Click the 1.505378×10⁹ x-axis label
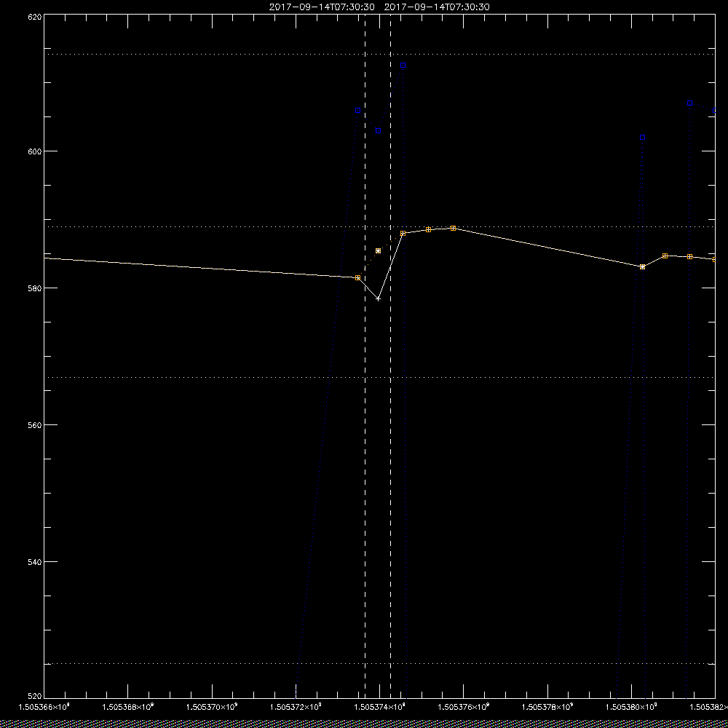 (x=548, y=707)
